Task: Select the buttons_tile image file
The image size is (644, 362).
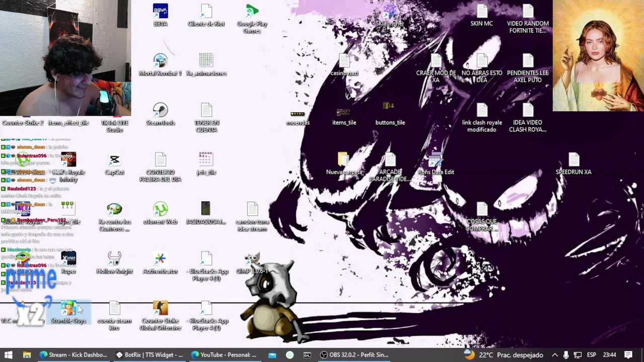Action: 390,114
